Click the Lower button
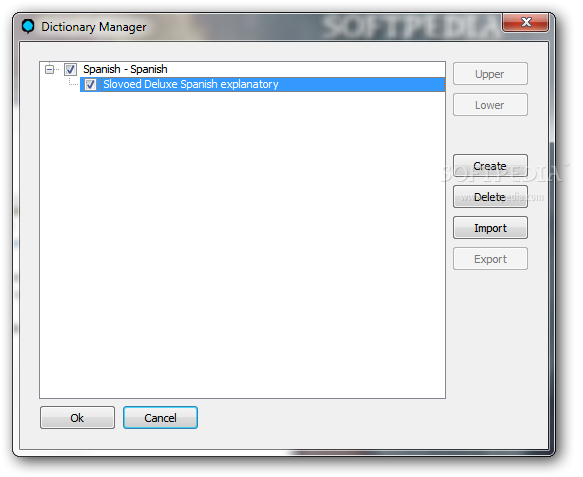Screen dimensions: 583x477 490,105
